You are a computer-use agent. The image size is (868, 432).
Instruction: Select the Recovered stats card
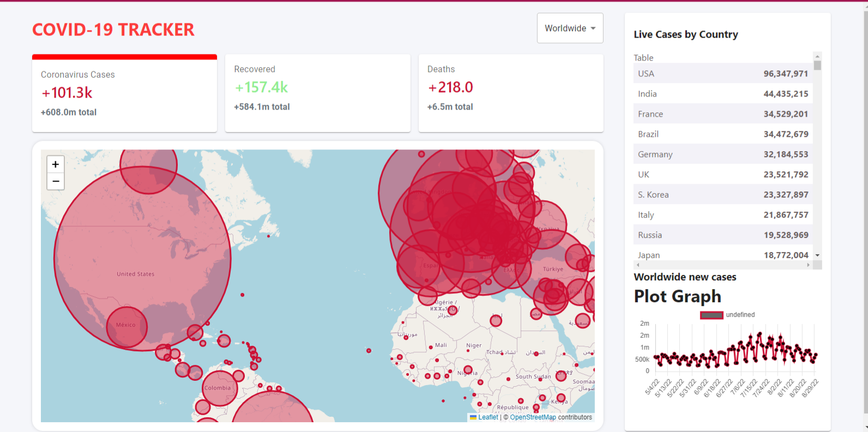[317, 93]
